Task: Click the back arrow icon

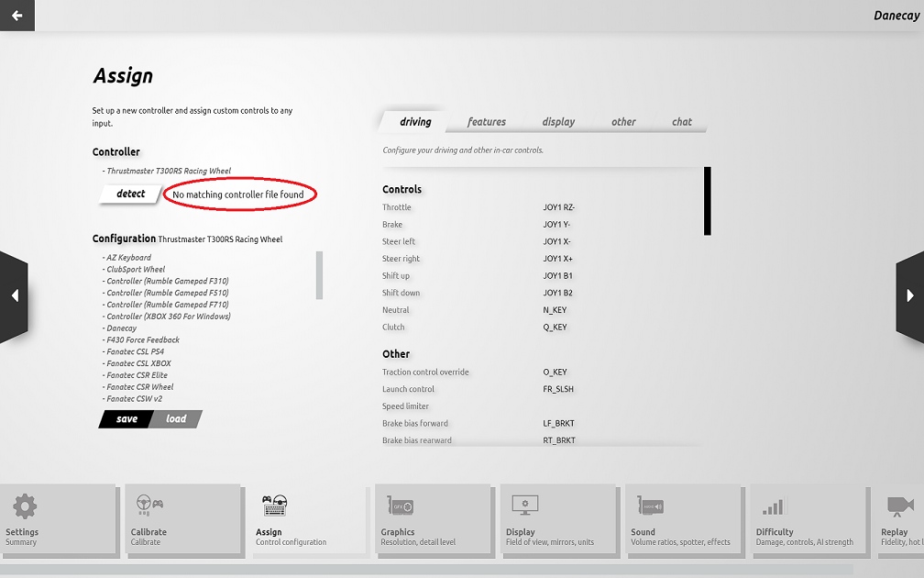Action: [x=16, y=16]
